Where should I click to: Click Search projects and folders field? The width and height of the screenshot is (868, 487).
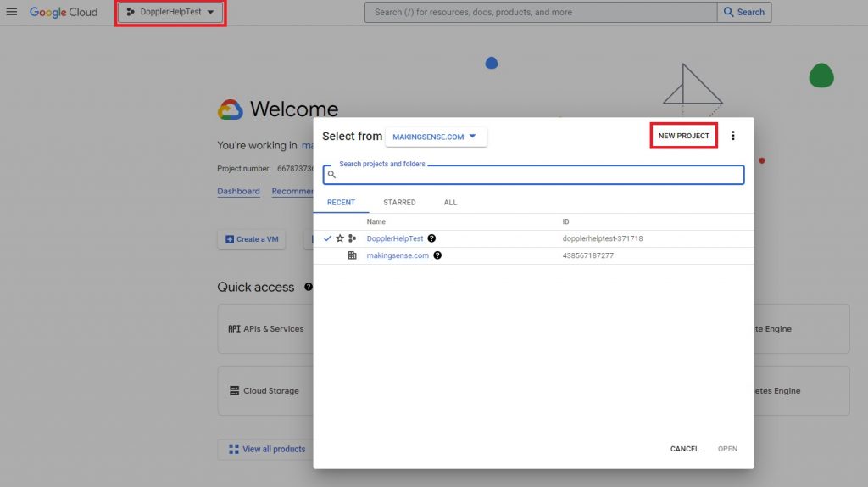point(534,175)
